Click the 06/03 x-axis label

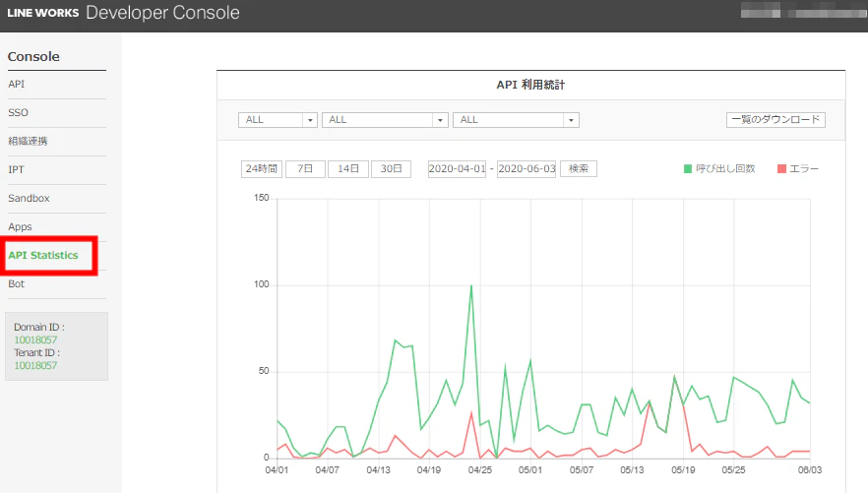(x=809, y=469)
